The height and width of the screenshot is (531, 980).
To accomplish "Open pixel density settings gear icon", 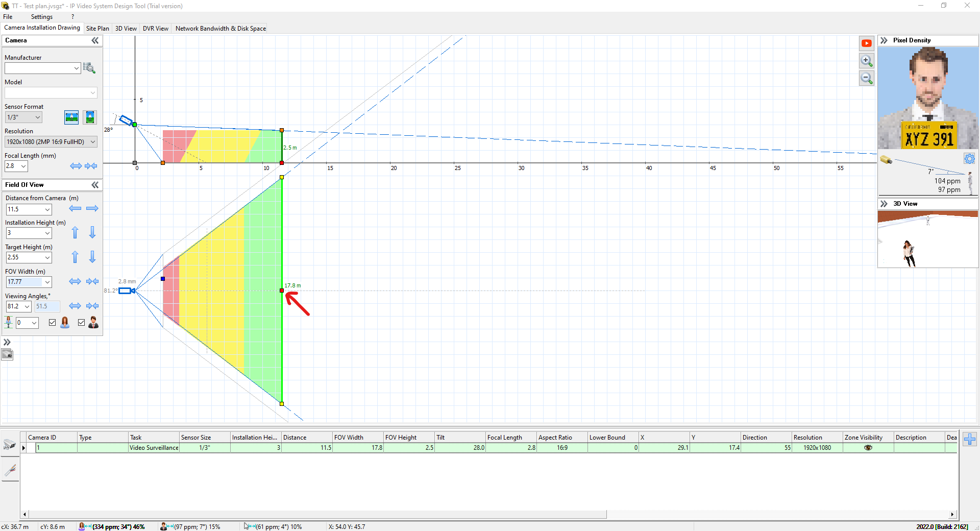I will (x=969, y=159).
